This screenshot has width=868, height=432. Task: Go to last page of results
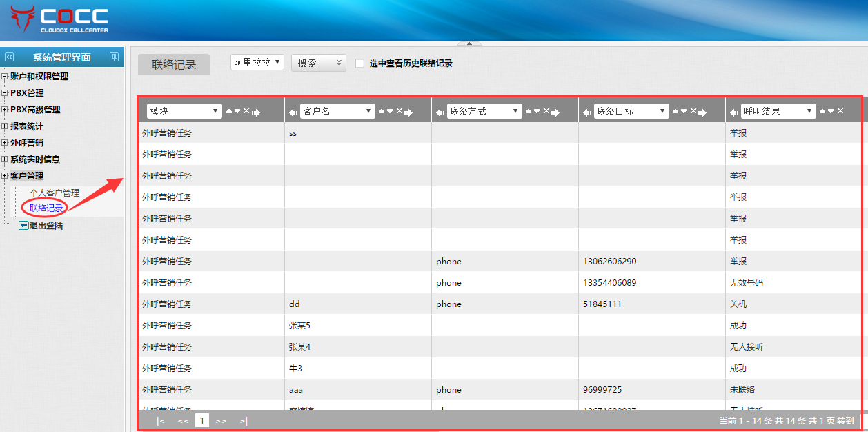(243, 420)
